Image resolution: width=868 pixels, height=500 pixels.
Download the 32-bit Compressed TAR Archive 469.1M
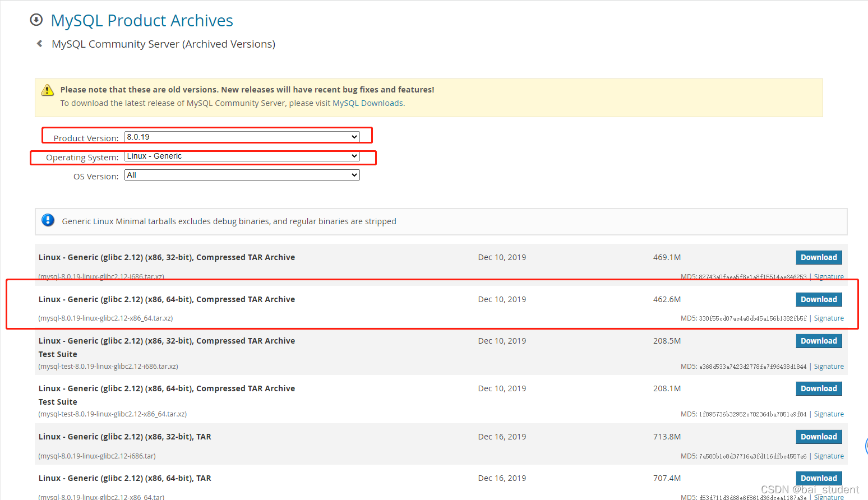pyautogui.click(x=819, y=257)
